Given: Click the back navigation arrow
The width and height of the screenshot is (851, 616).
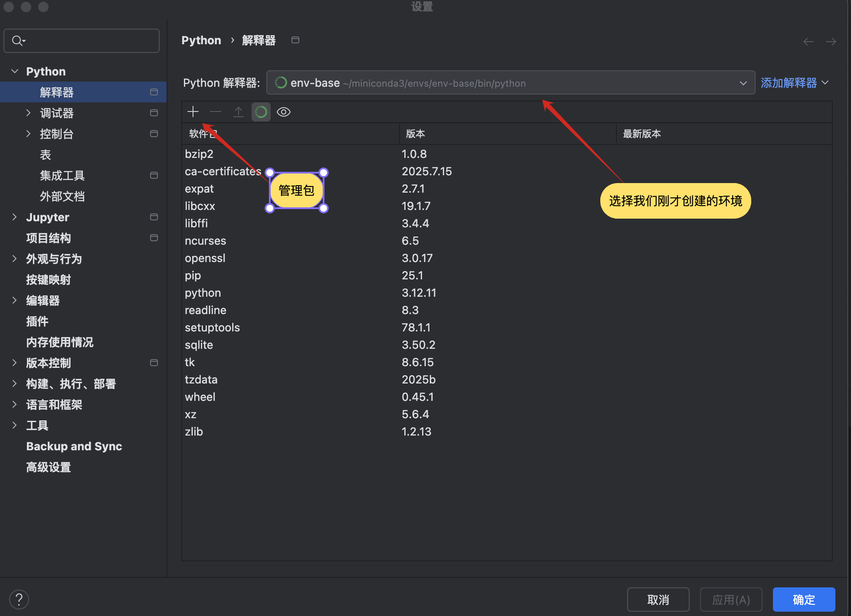Looking at the screenshot, I should 808,41.
